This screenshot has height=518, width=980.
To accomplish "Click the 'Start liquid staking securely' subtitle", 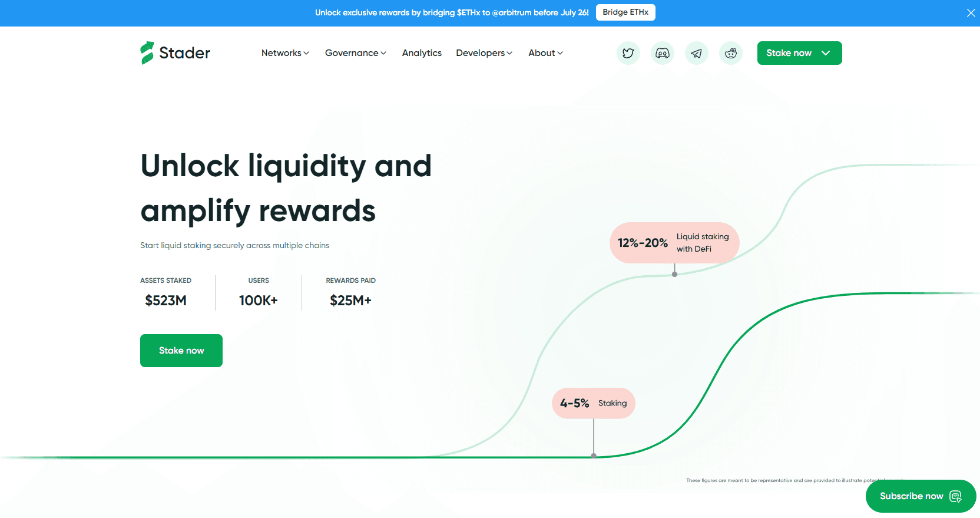I will 235,245.
